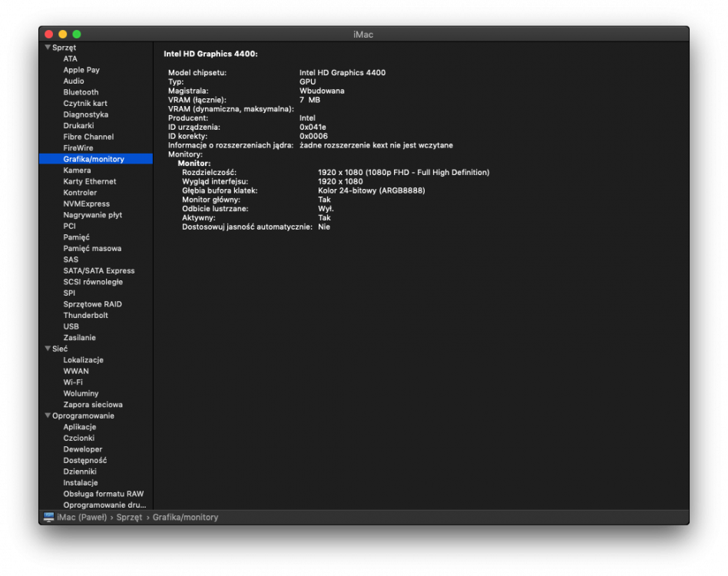728x576 pixels.
Task: Click the VRAM value 7 MB
Action: coord(309,100)
